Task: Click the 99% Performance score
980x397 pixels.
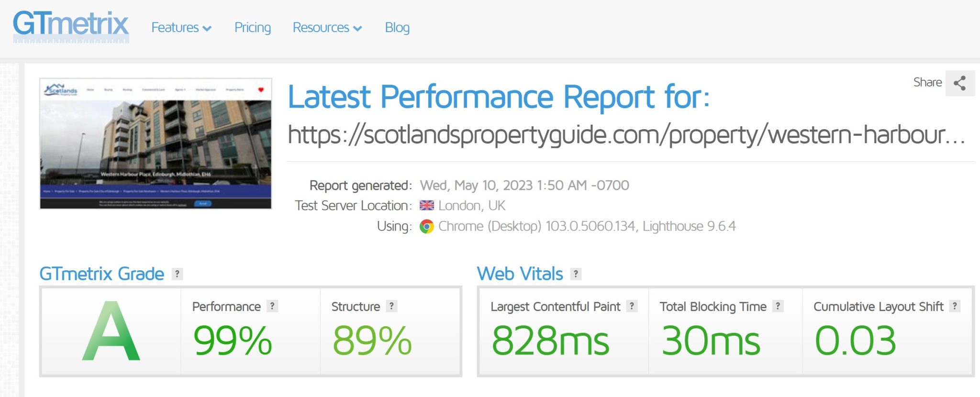Action: coord(233,341)
